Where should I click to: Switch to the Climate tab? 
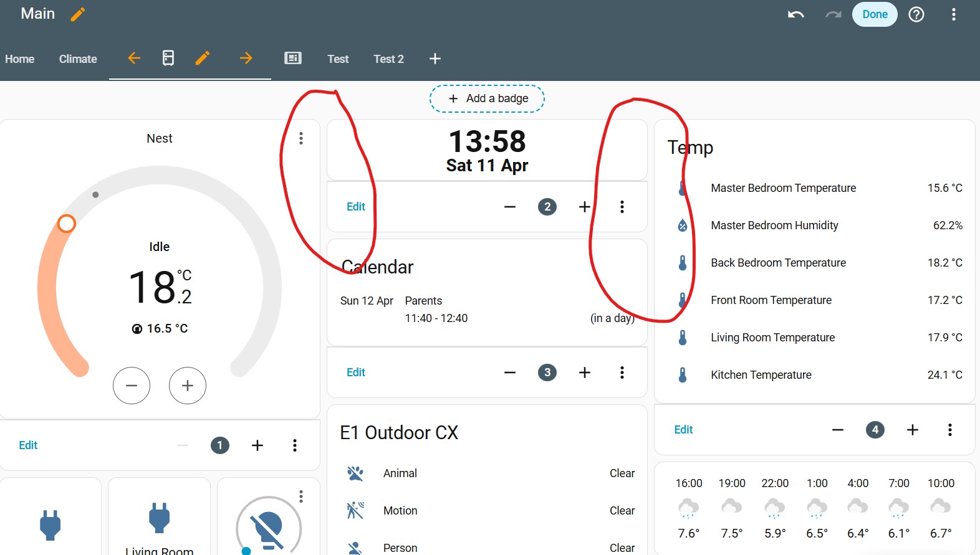point(78,59)
